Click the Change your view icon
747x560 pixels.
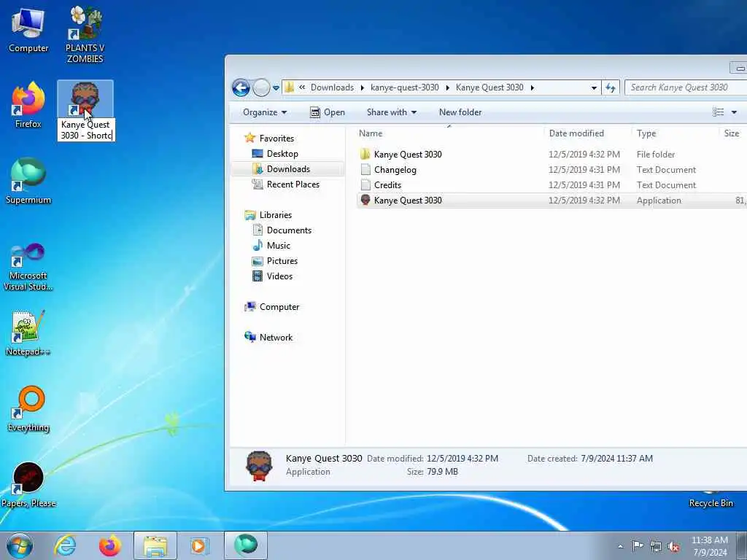[x=718, y=112]
